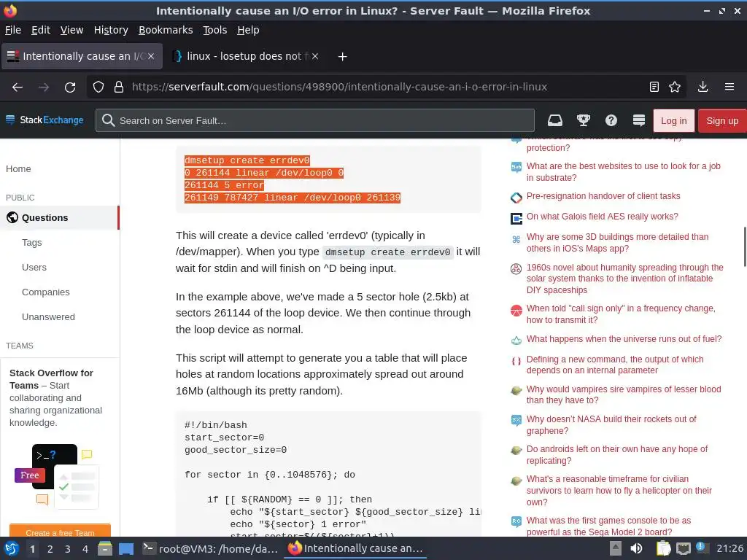
Task: Open the History menu
Action: click(111, 30)
